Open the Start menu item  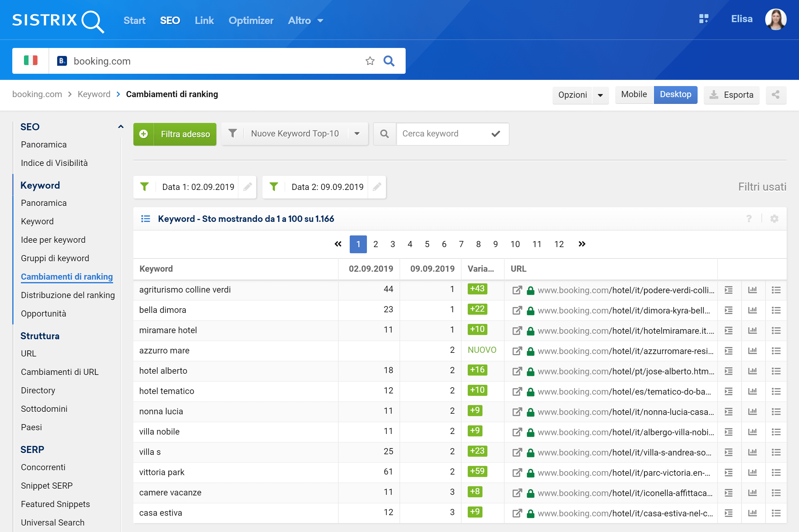(x=134, y=21)
